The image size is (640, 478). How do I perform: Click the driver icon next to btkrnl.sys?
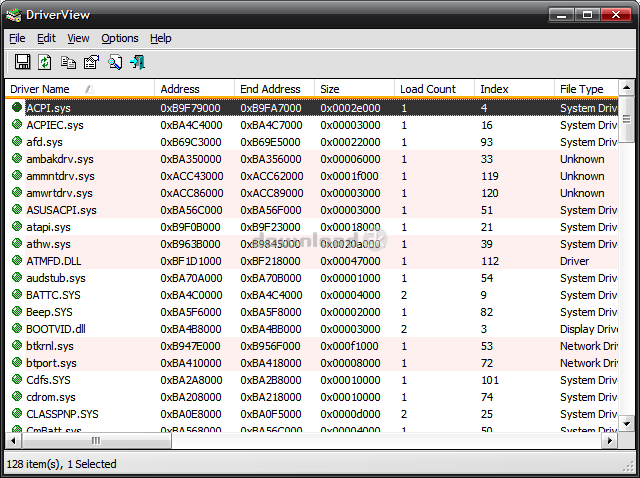17,346
